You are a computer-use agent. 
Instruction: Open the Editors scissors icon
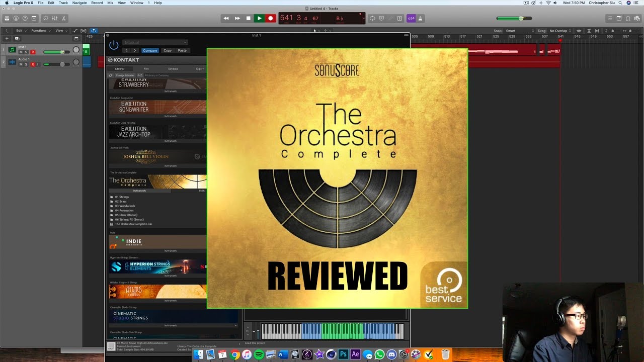[x=64, y=18]
